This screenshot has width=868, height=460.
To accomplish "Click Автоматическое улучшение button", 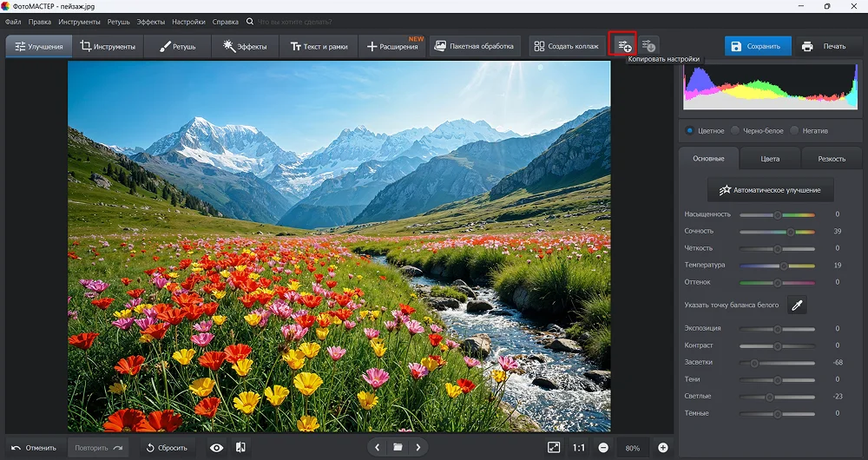I will pyautogui.click(x=771, y=190).
